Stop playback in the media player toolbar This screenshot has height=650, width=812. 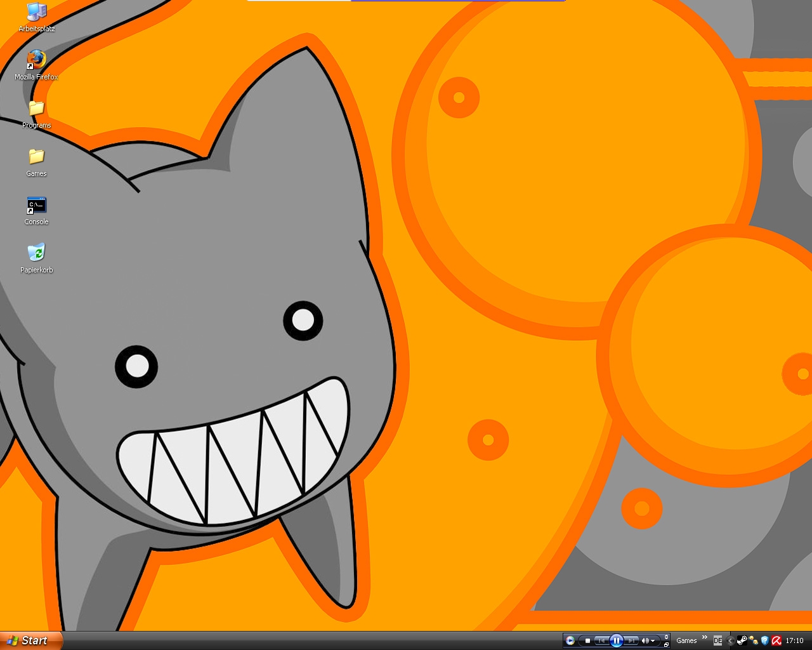[x=587, y=640]
